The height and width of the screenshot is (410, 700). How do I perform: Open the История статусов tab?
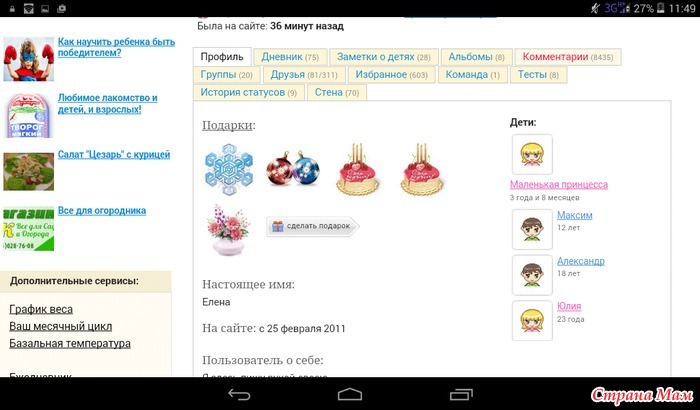pyautogui.click(x=249, y=92)
